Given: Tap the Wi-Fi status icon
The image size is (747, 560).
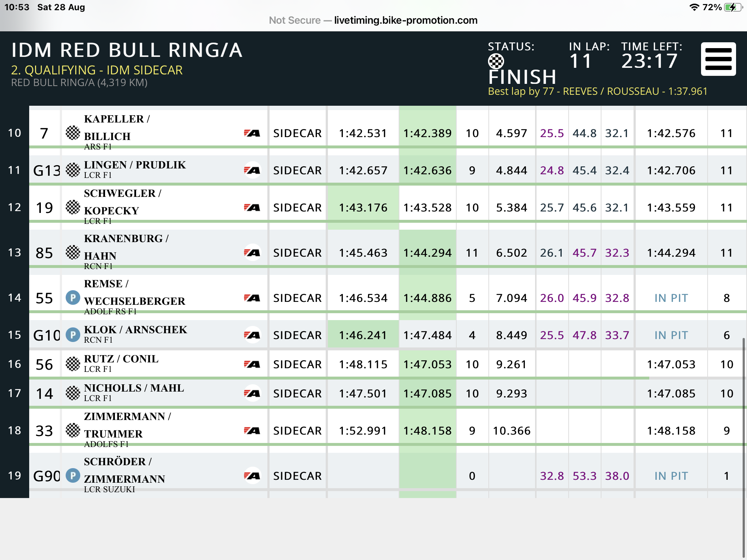Looking at the screenshot, I should (x=694, y=7).
